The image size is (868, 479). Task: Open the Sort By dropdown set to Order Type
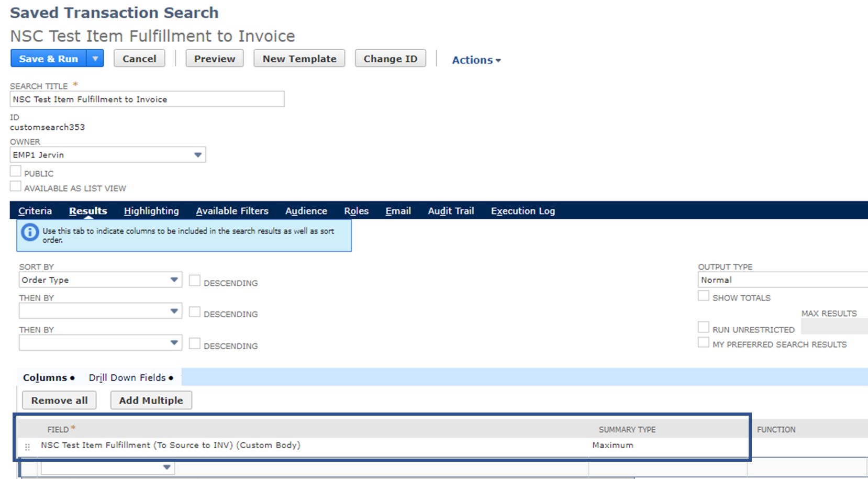point(101,280)
